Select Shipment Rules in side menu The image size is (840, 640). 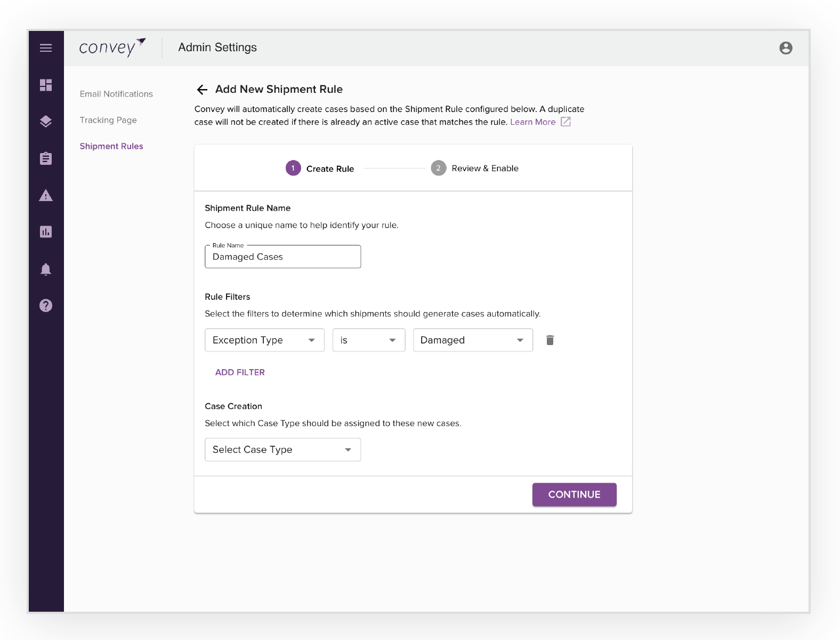point(111,146)
